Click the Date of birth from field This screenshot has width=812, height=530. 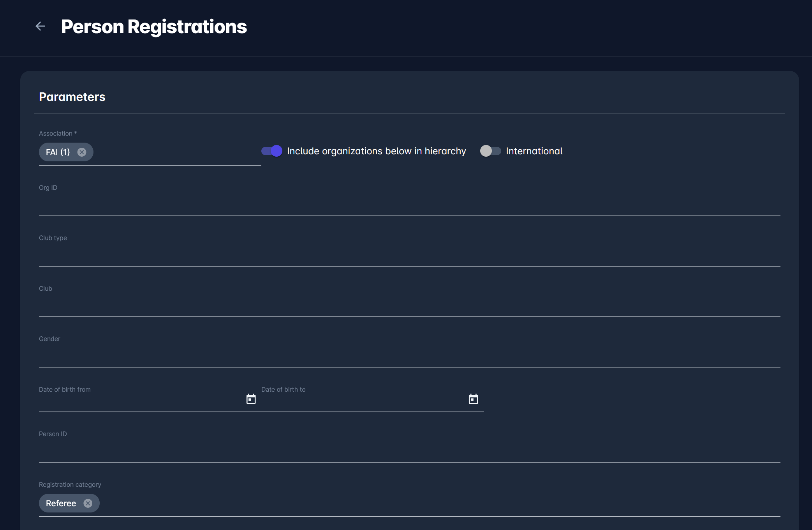click(x=140, y=401)
